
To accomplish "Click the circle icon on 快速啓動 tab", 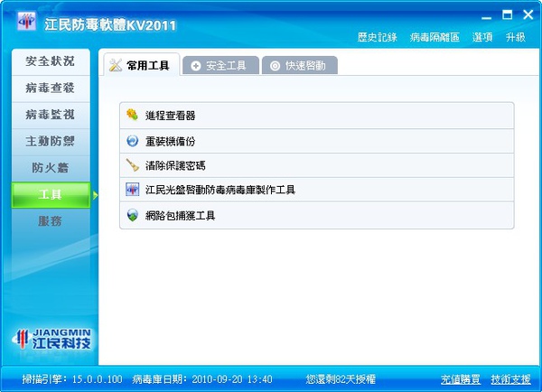I will 275,66.
